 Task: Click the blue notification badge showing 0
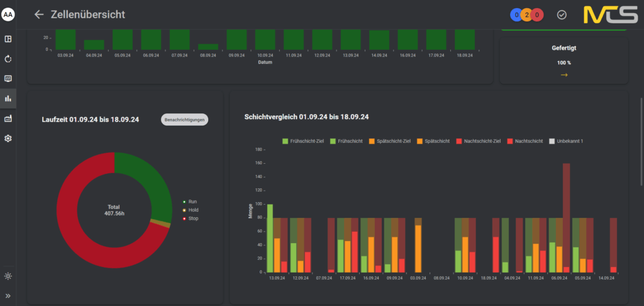[516, 14]
